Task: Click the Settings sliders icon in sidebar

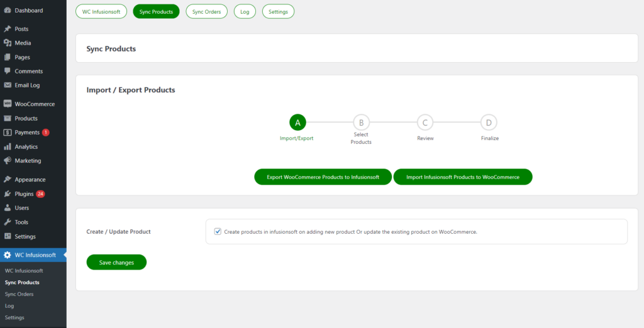Action: (x=8, y=236)
